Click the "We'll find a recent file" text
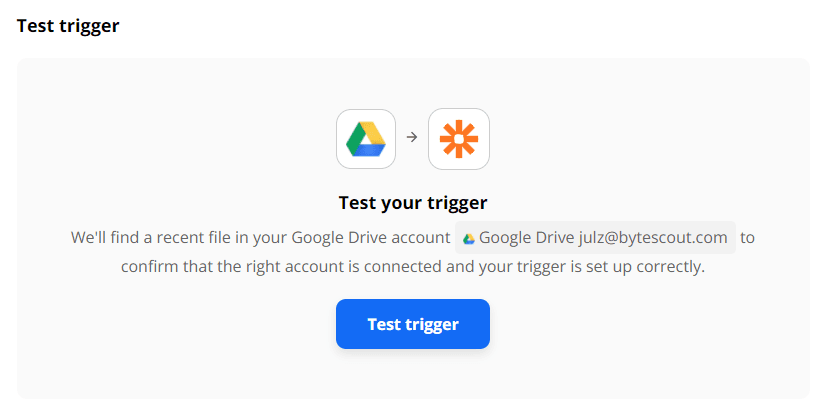This screenshot has width=827, height=406. [160, 238]
